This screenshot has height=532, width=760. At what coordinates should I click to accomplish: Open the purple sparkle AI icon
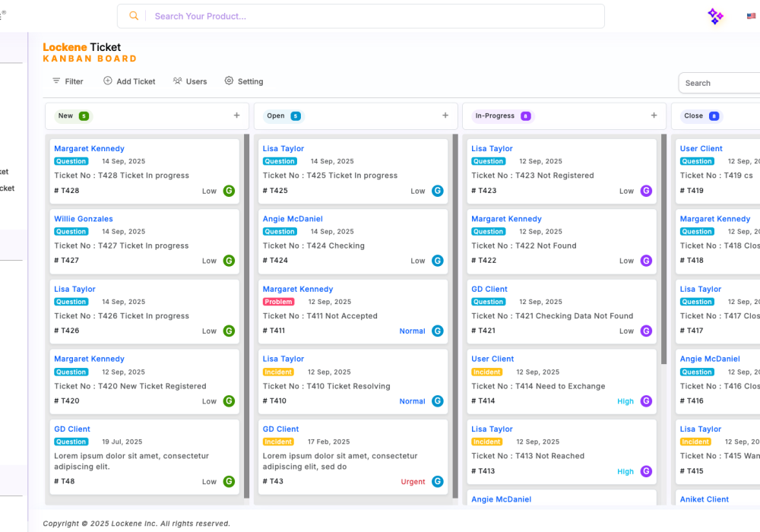coord(715,16)
